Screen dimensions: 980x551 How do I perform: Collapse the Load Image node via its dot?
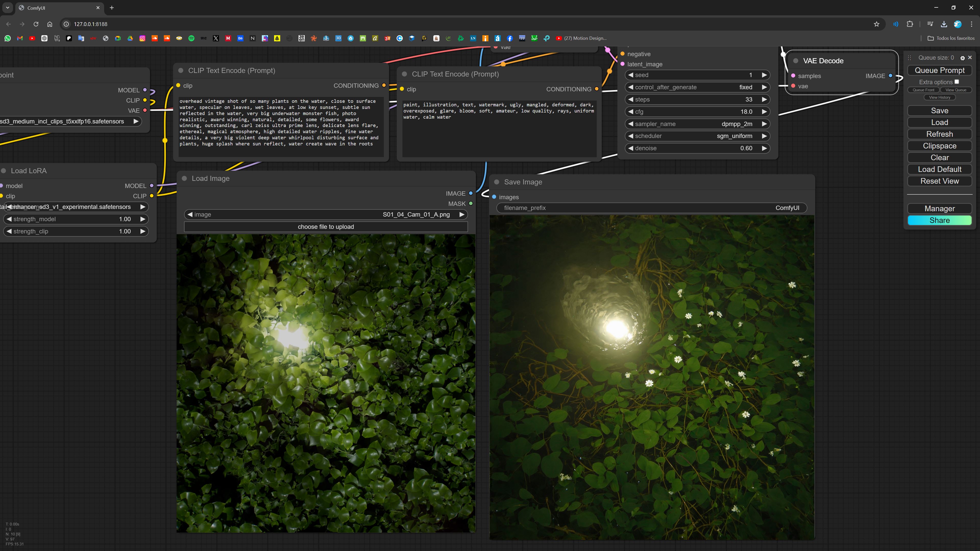point(184,178)
